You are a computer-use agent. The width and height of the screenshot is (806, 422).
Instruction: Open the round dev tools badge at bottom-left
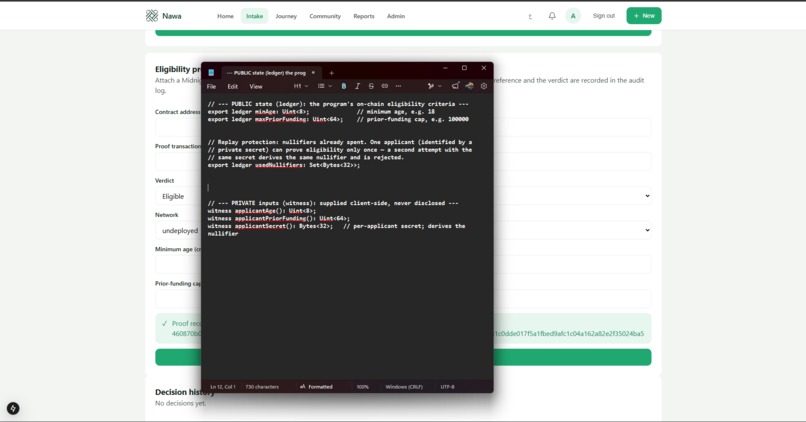(13, 409)
